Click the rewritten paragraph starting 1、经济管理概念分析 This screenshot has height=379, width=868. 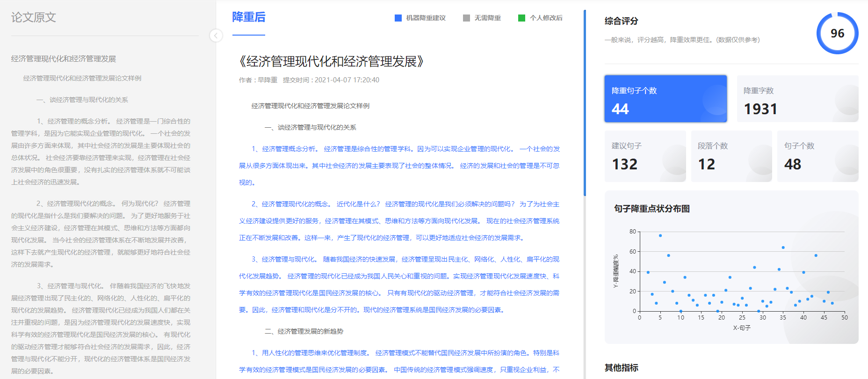399,165
